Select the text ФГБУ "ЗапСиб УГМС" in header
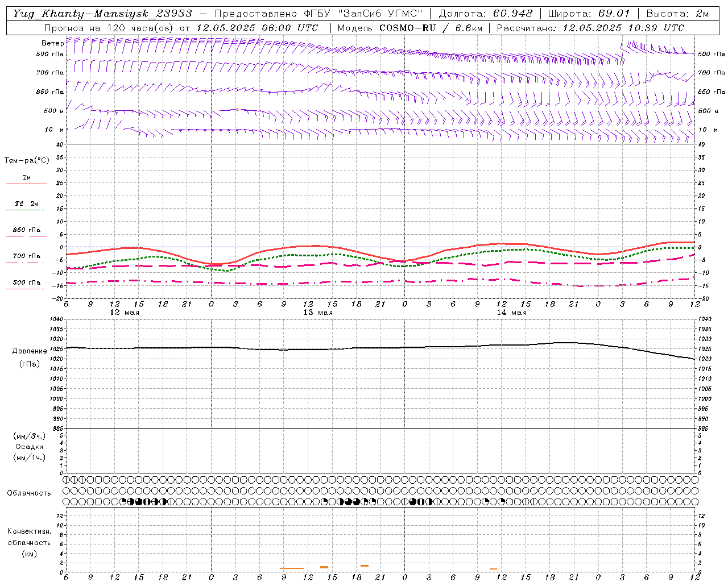The image size is (728, 582). (364, 13)
